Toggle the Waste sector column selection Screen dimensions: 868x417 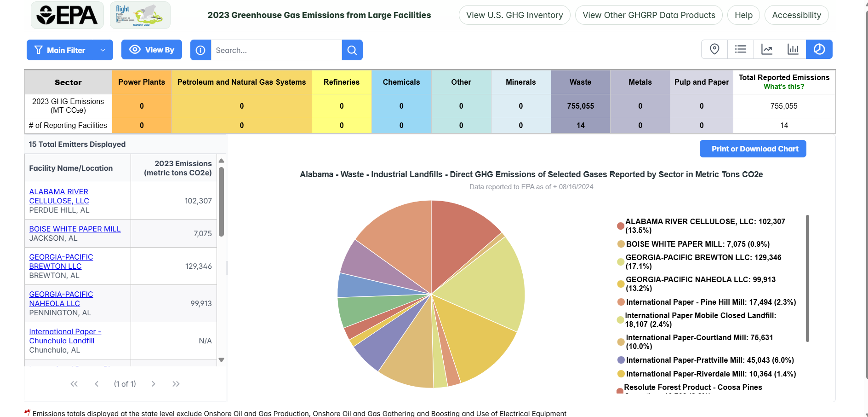tap(580, 82)
